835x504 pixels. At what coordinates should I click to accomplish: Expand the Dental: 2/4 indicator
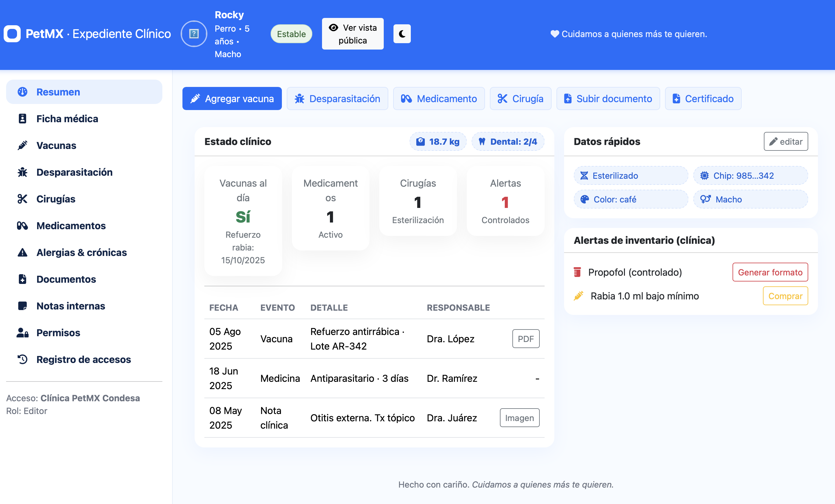point(508,142)
